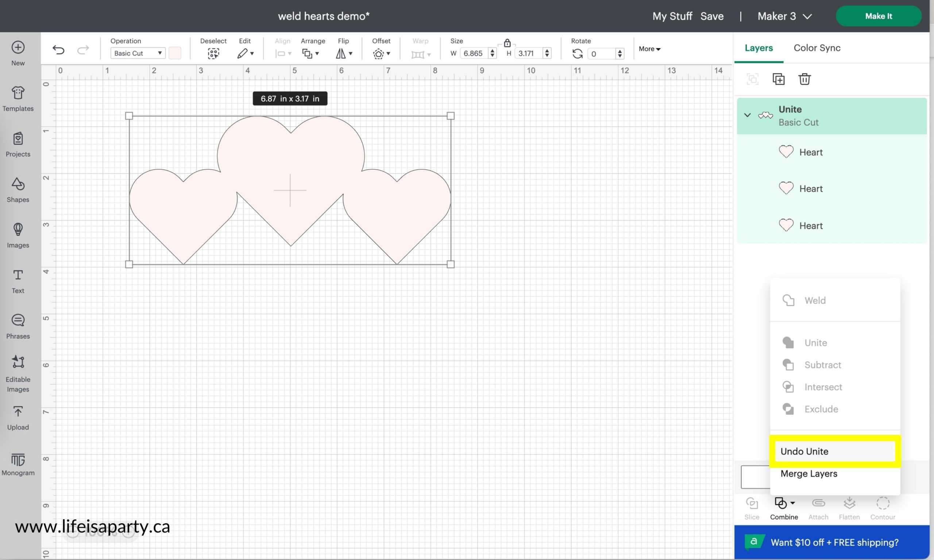
Task: Expand the Unite group in Layers
Action: (x=746, y=115)
